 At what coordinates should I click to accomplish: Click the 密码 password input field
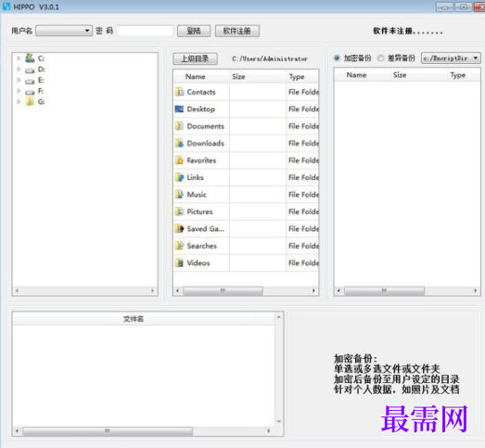[x=145, y=31]
